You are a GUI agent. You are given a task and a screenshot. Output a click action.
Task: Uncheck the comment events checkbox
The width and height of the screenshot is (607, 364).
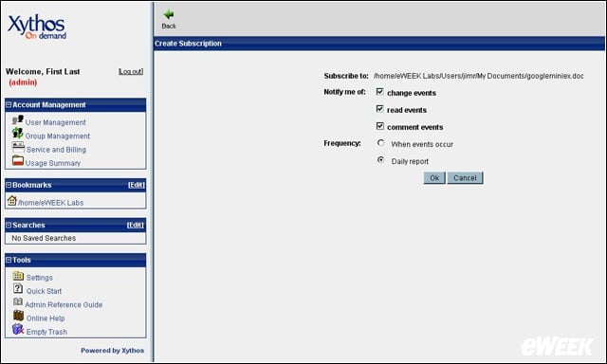click(x=379, y=126)
